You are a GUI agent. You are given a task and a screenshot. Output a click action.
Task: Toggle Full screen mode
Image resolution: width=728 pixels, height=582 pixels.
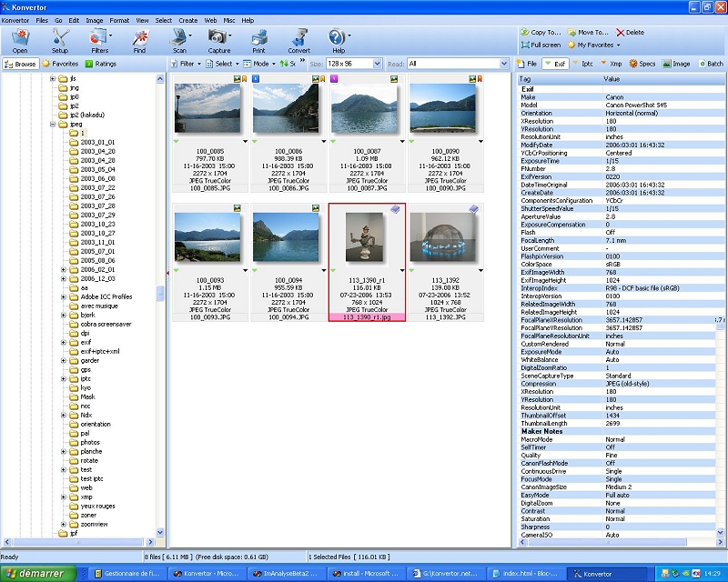point(541,45)
